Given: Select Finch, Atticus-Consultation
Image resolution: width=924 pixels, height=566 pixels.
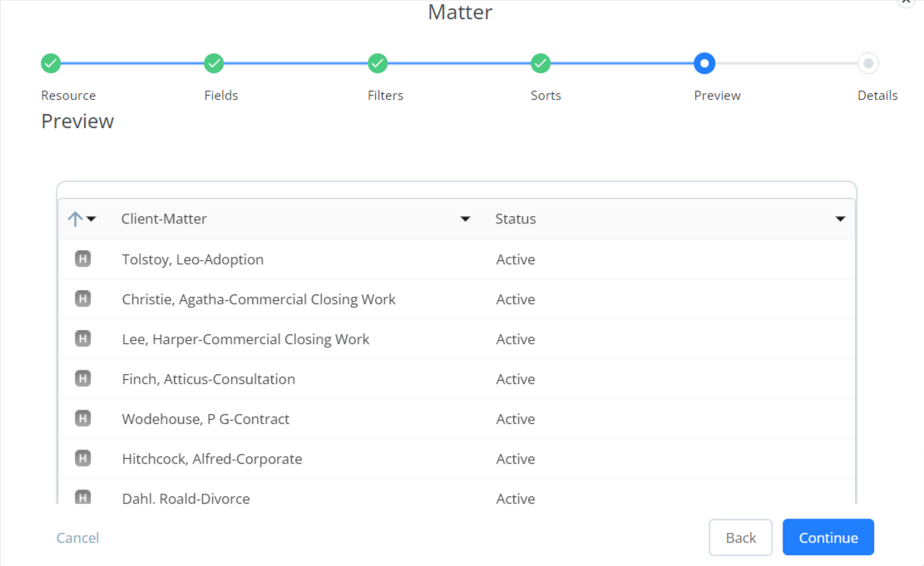Looking at the screenshot, I should [x=209, y=379].
